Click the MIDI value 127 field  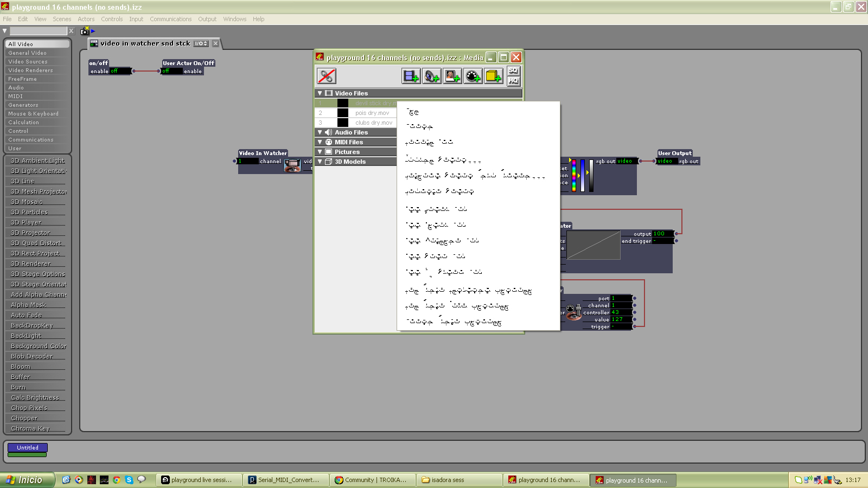621,319
